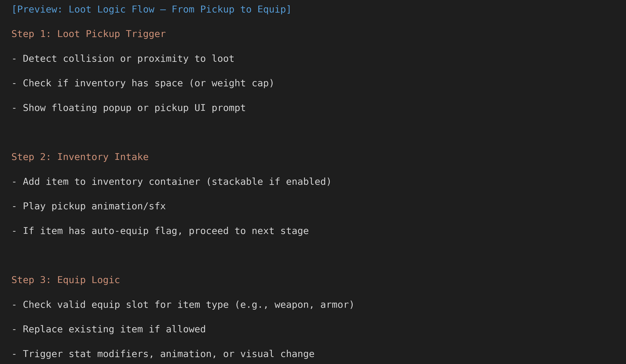Click the word 'armor' in Step 3

(334, 305)
